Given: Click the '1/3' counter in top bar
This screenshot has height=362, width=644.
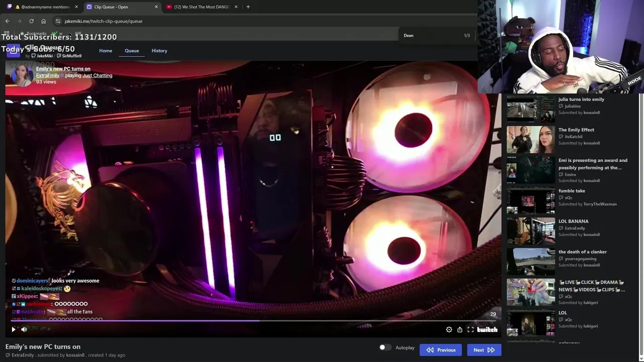Looking at the screenshot, I should [x=467, y=36].
